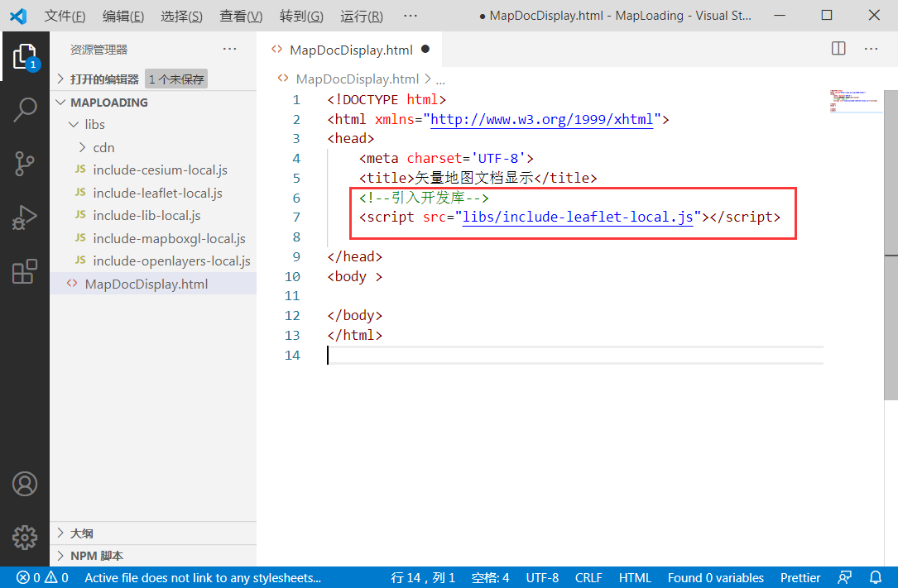Follow libs/include-leaflet-local.js script link
This screenshot has height=588, width=898.
[x=578, y=217]
